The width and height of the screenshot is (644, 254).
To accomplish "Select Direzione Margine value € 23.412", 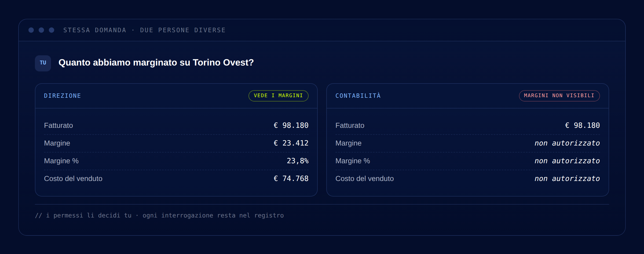I will (x=291, y=143).
